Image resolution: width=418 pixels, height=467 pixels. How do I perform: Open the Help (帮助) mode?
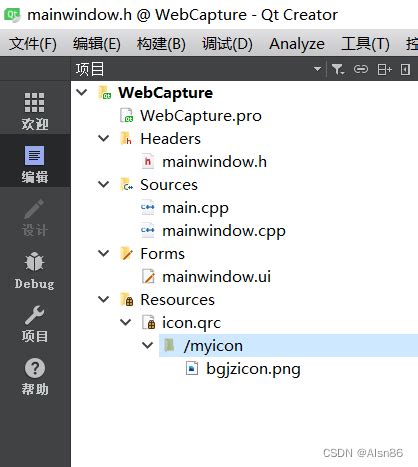[x=35, y=377]
